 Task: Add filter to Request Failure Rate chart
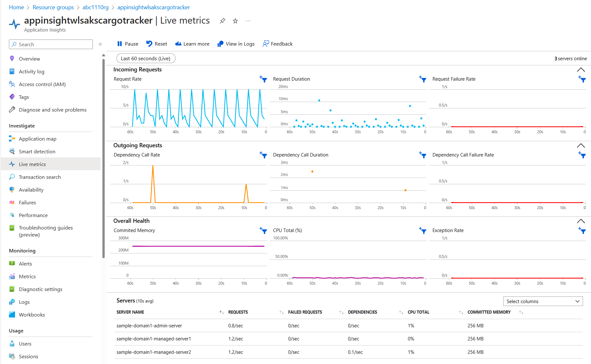point(582,79)
